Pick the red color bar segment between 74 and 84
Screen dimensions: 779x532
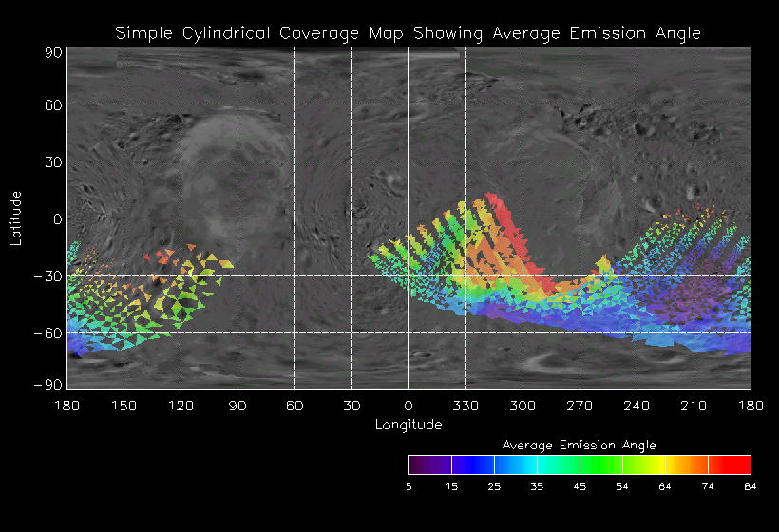(x=730, y=465)
